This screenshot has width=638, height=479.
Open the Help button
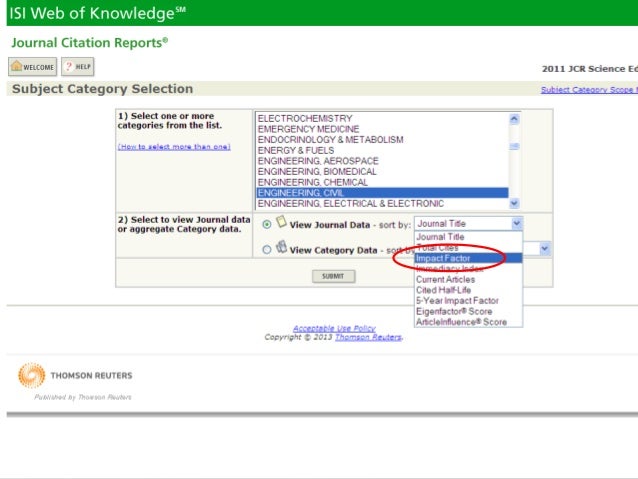(x=78, y=67)
